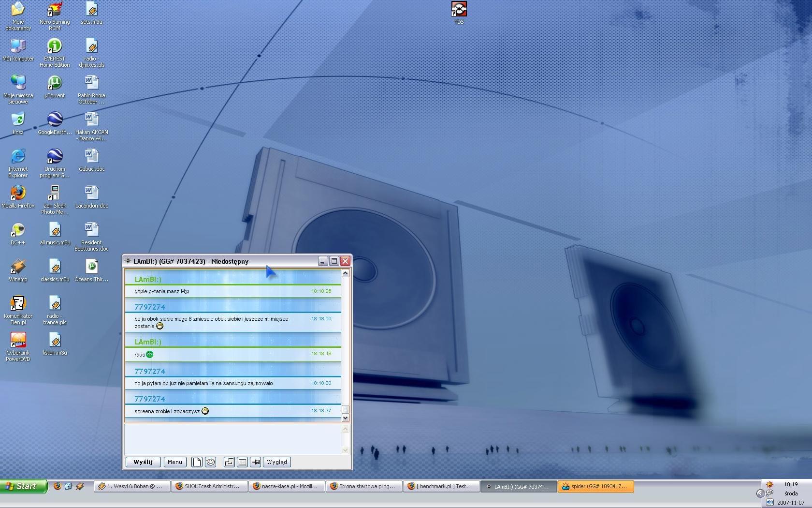The width and height of the screenshot is (812, 508).
Task: Toggle the window layout icon in chat toolbar
Action: point(243,462)
